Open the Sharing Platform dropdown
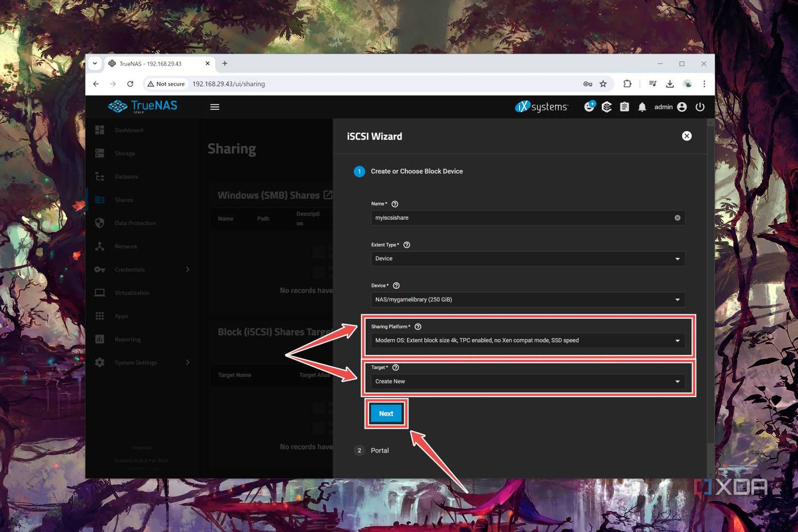This screenshot has width=798, height=532. (528, 340)
